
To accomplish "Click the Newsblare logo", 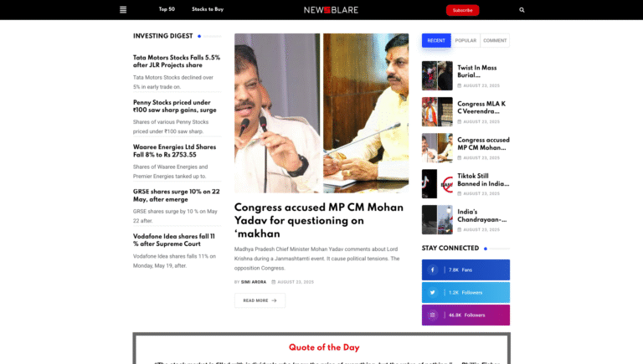I will (x=331, y=10).
